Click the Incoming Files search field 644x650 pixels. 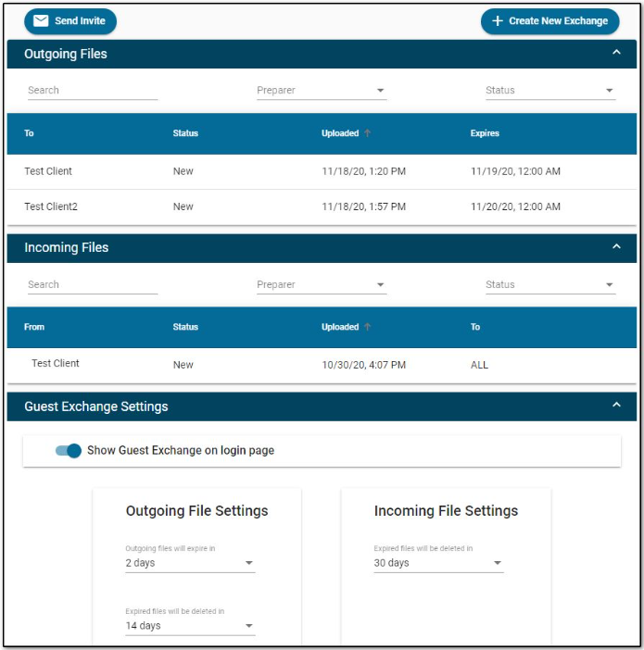click(x=92, y=285)
